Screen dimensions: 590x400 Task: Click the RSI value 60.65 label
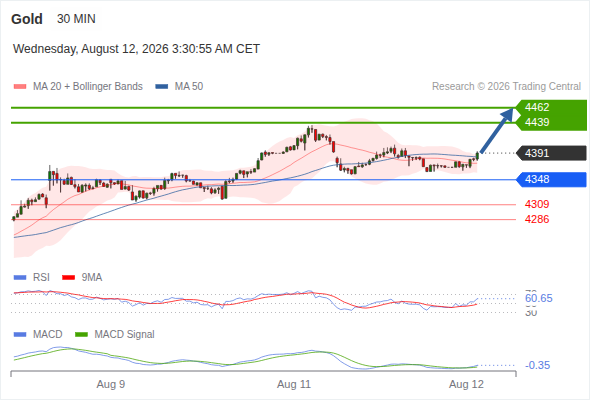pos(539,298)
